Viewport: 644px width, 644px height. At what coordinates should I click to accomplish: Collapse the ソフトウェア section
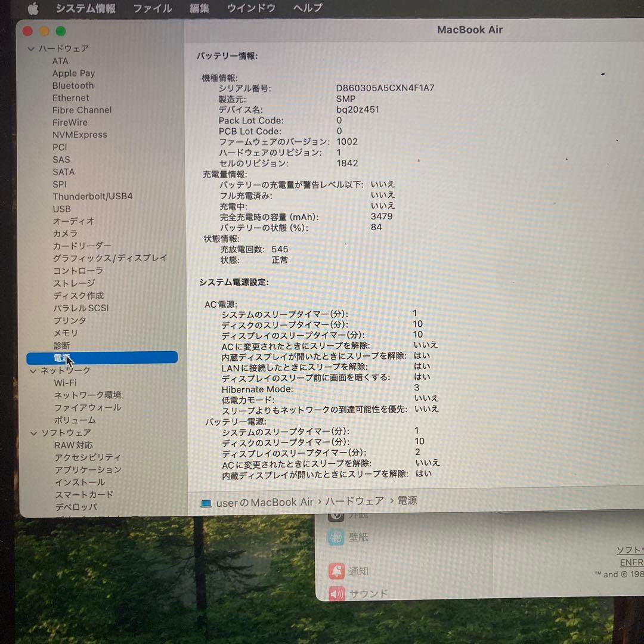34,432
